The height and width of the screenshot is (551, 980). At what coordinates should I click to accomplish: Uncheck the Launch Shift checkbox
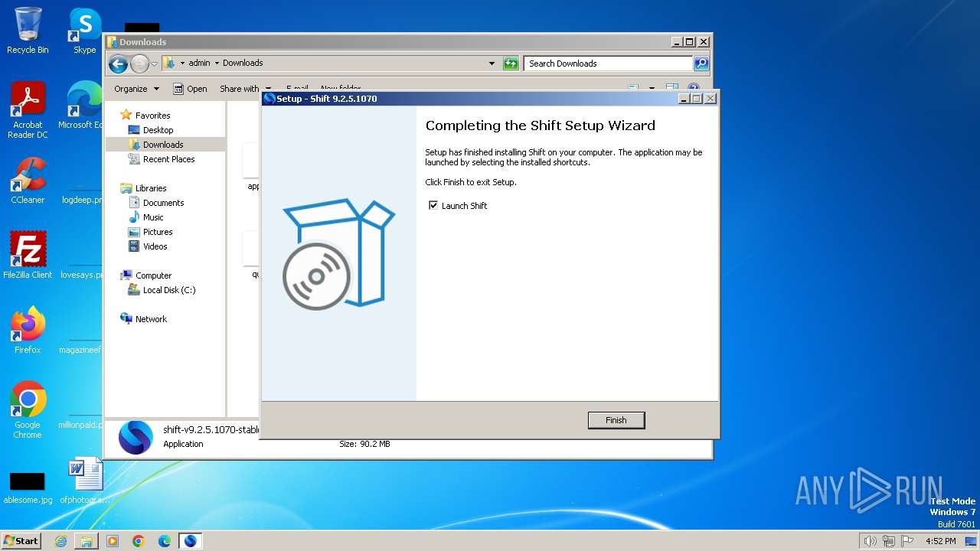coord(433,205)
